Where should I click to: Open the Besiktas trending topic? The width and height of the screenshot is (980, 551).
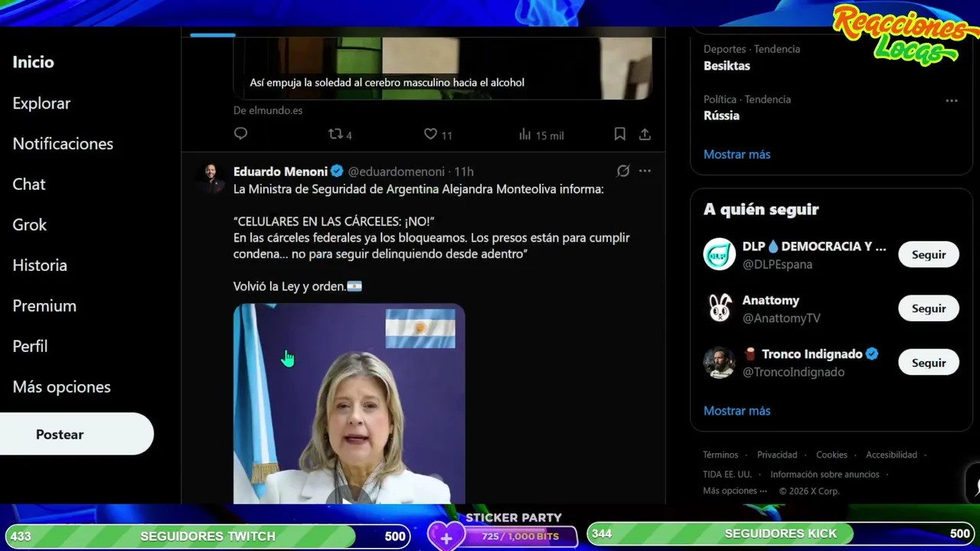tap(727, 66)
